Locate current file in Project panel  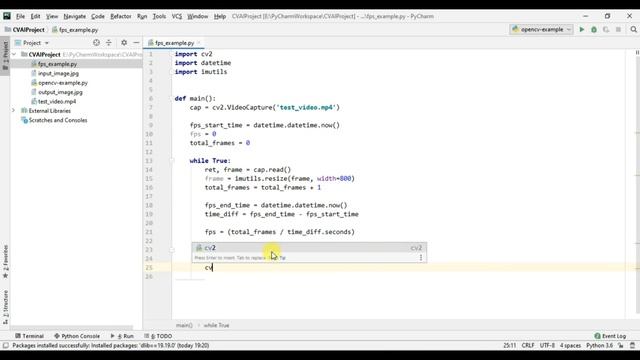(96, 42)
